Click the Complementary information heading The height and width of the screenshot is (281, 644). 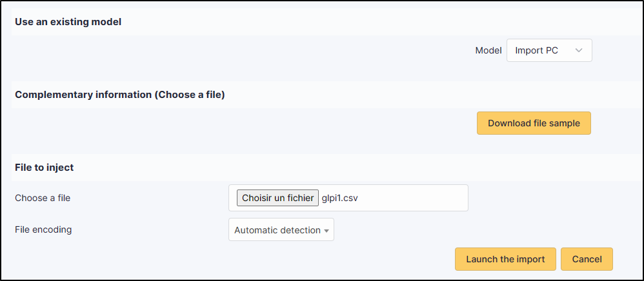coord(119,95)
